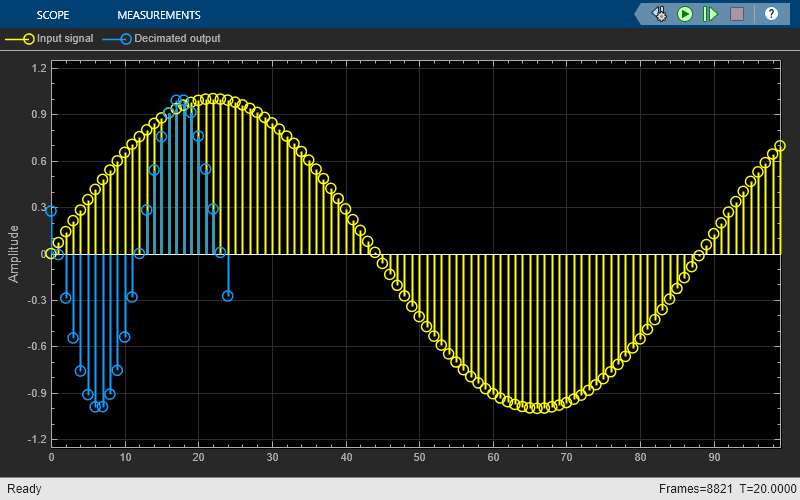This screenshot has height=500, width=800.
Task: Click the 1.2 y-axis tick label
Action: click(x=39, y=68)
